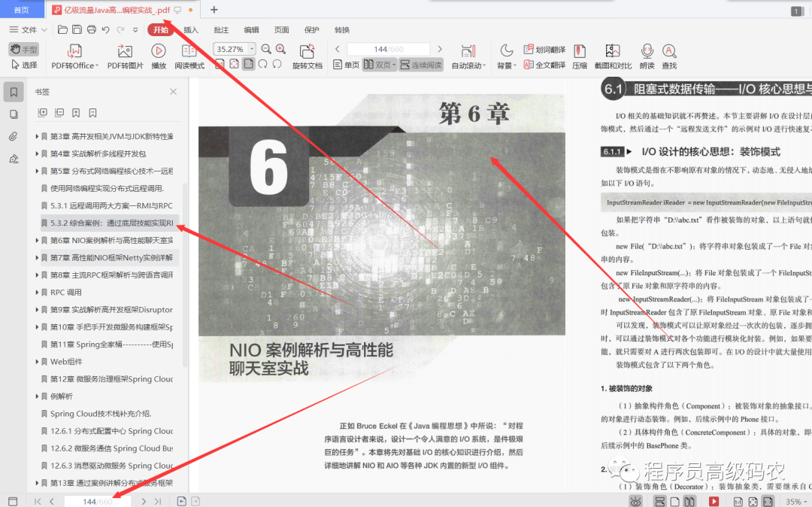This screenshot has width=812, height=507.
Task: Expand the RPC 调用 bookmark node
Action: [x=37, y=292]
